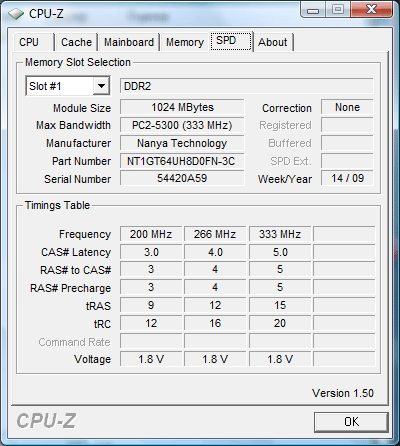Click the CAS# Latency 4.0 cell
This screenshot has width=400, height=446.
[215, 252]
